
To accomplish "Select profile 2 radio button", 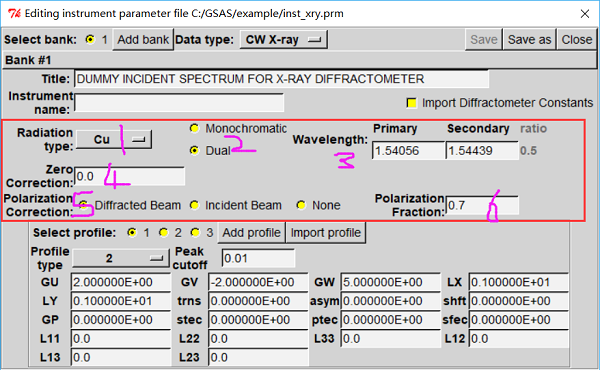I will point(164,233).
